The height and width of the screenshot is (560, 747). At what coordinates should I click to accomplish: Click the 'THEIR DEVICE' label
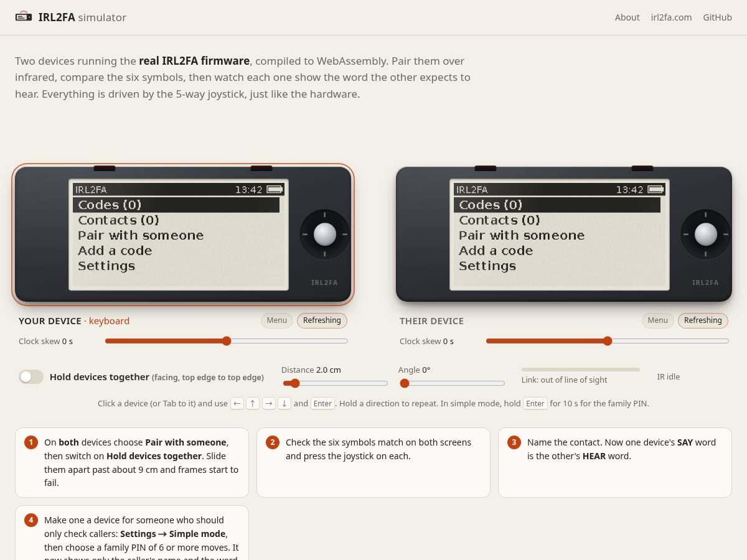(431, 321)
